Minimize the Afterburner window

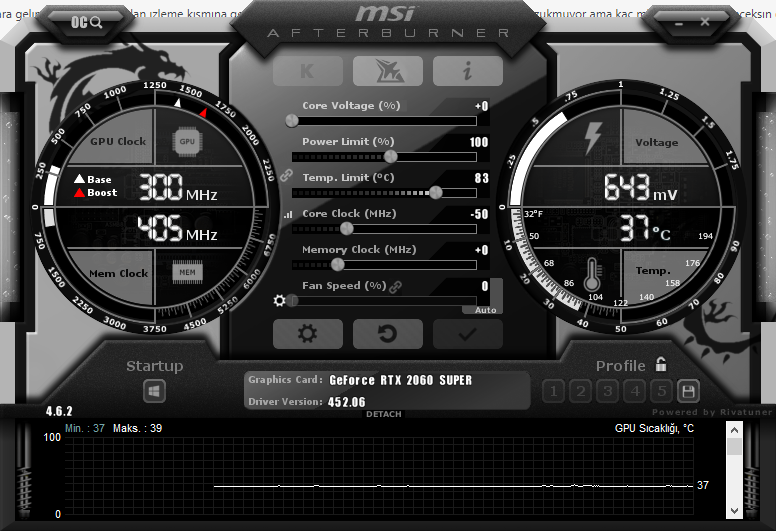click(679, 23)
